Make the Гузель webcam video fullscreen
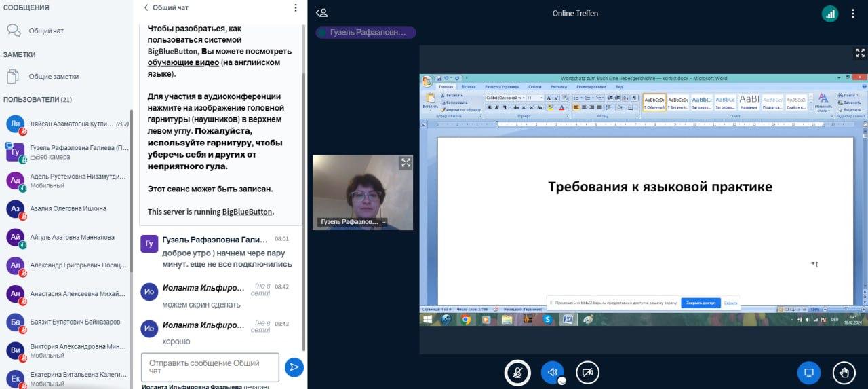This screenshot has height=389, width=868. 406,162
